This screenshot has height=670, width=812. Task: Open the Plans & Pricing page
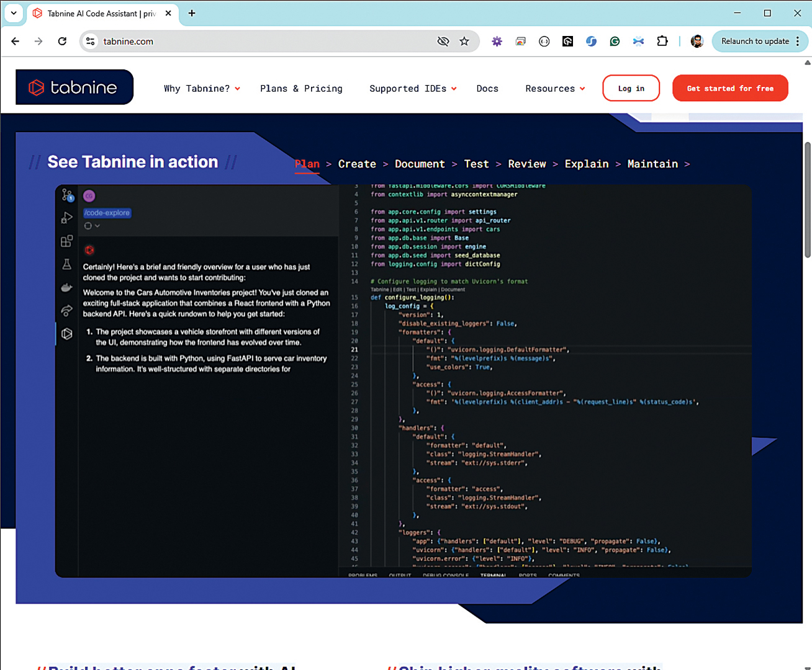click(x=301, y=89)
